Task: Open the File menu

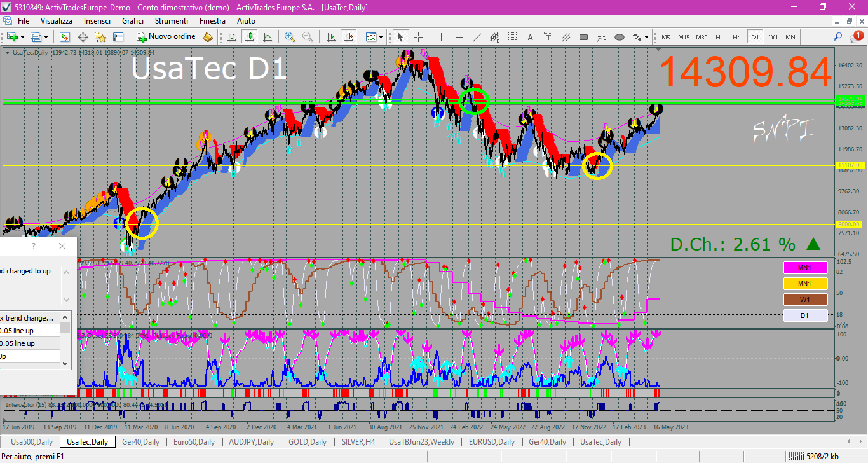Action: coord(24,21)
